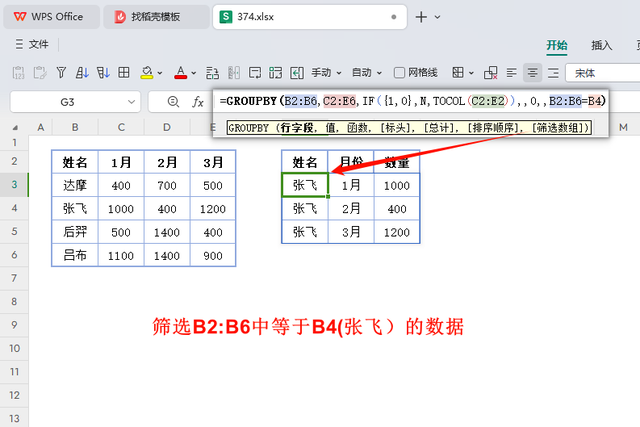Align text left

pos(511,73)
